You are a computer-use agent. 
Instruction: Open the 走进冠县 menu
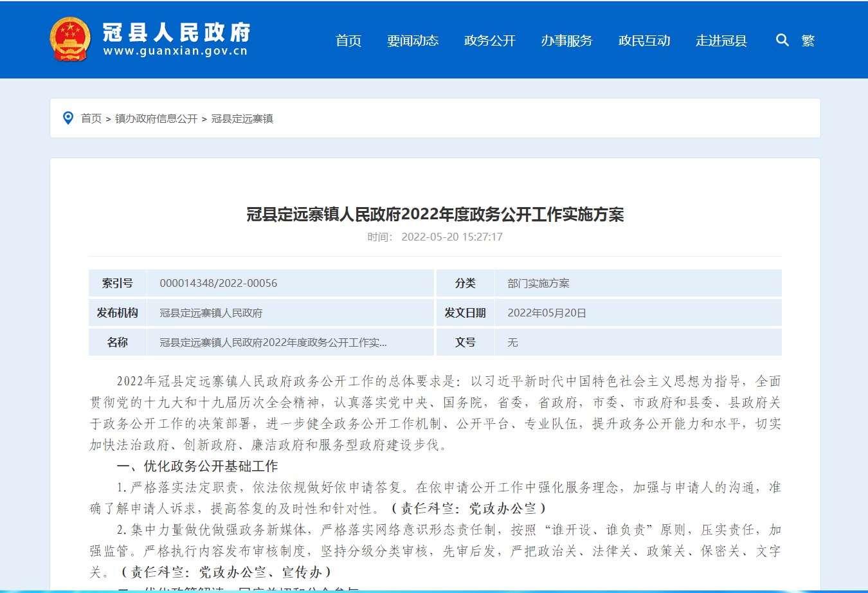coord(721,41)
